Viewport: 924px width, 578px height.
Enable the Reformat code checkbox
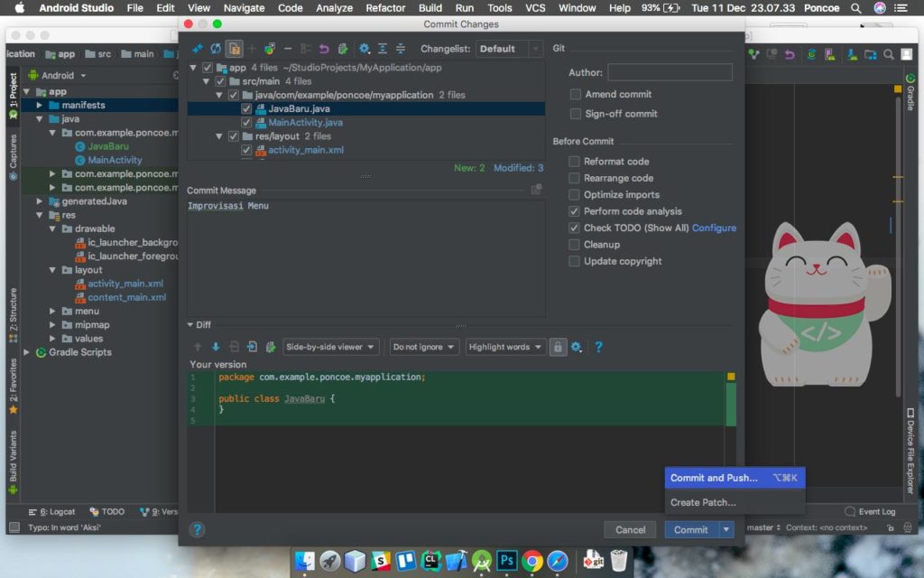574,161
